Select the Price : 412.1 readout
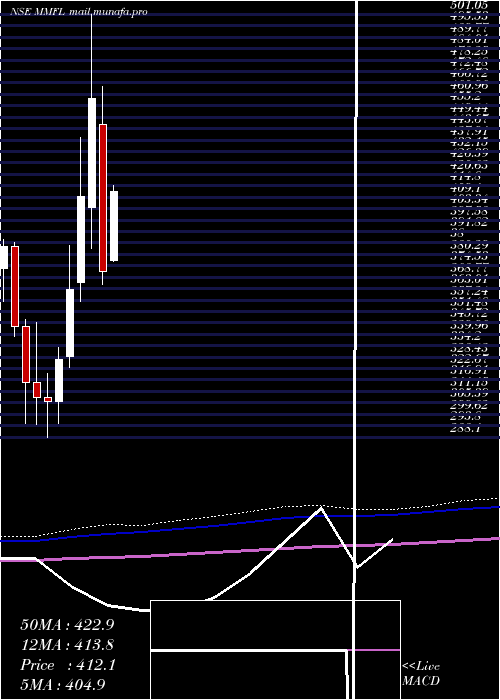 68,666
